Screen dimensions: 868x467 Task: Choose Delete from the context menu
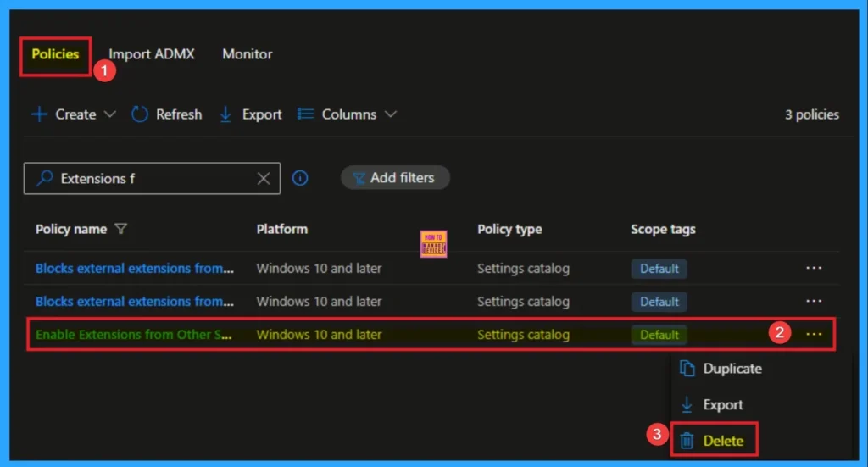(723, 441)
